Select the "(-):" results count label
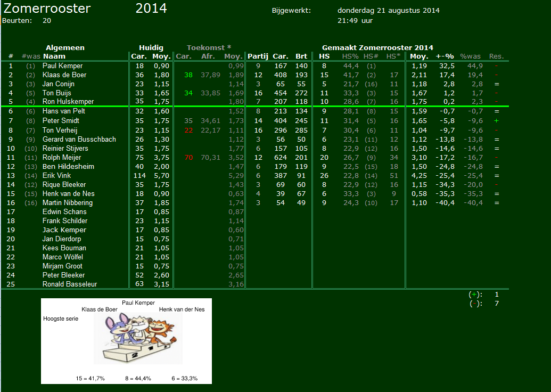The image size is (551, 392). tap(475, 304)
